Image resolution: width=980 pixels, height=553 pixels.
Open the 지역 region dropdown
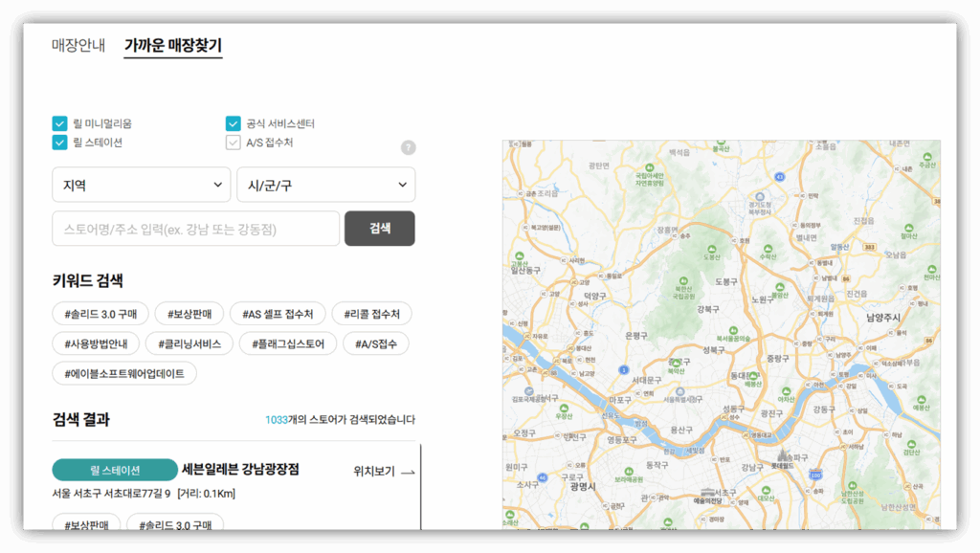coord(142,185)
